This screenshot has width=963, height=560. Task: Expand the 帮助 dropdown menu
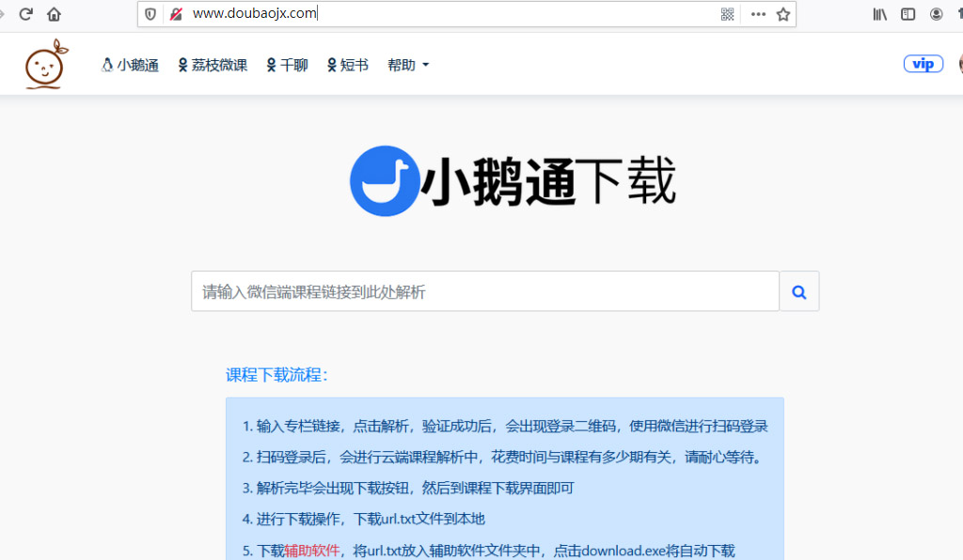[408, 65]
